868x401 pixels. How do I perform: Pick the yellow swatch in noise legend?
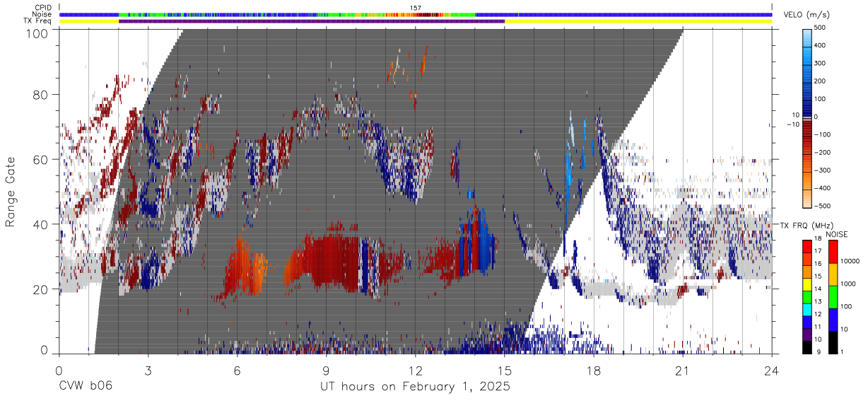833,274
